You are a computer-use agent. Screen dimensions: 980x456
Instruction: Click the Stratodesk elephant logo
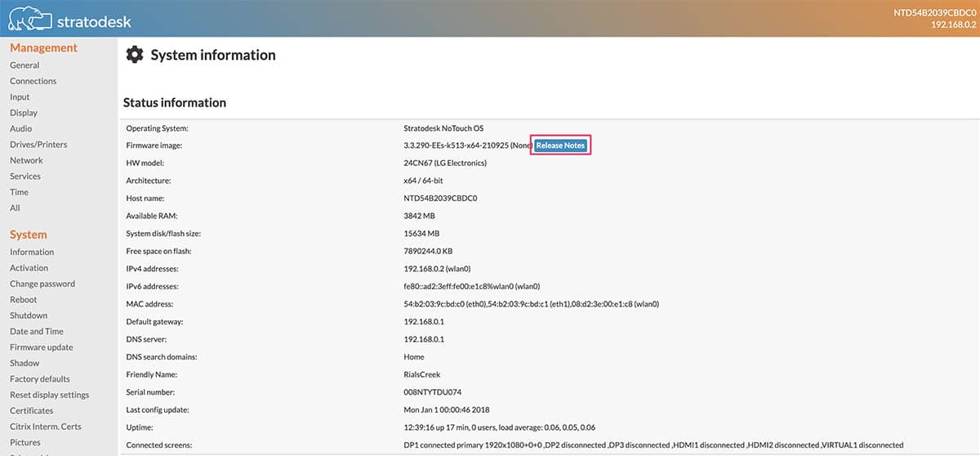(x=29, y=18)
